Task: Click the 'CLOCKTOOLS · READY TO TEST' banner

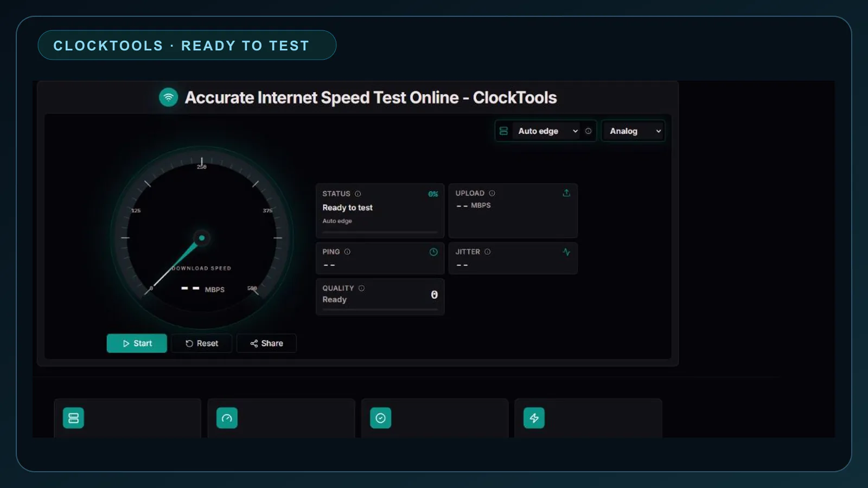Action: coord(187,45)
